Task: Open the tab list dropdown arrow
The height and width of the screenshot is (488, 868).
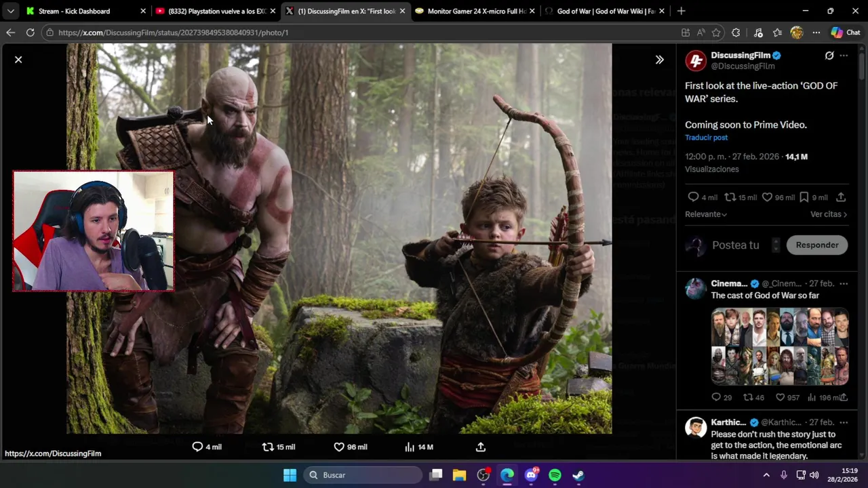Action: (x=10, y=11)
